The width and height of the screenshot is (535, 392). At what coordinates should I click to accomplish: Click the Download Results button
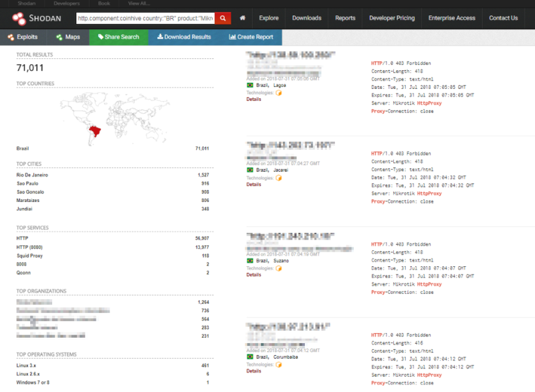184,37
